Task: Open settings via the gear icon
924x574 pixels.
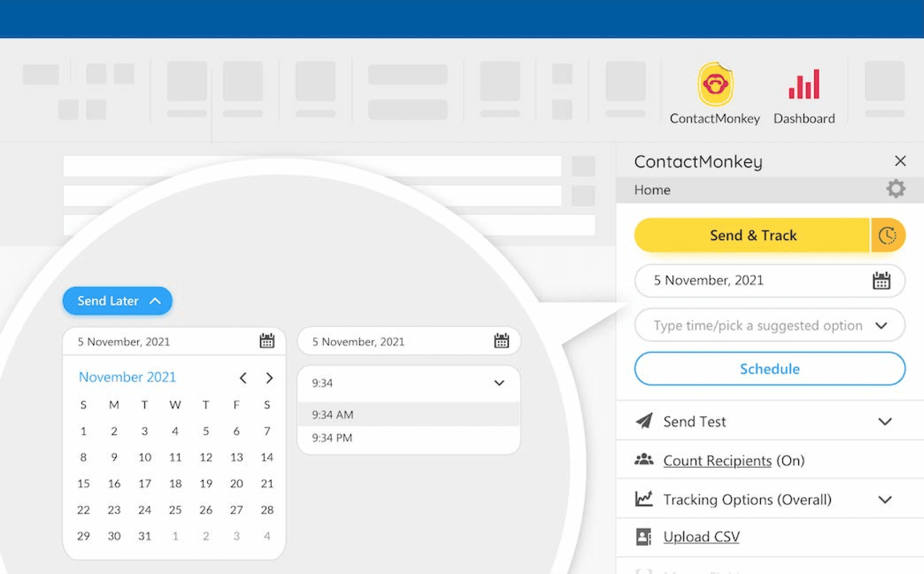Action: [x=896, y=189]
